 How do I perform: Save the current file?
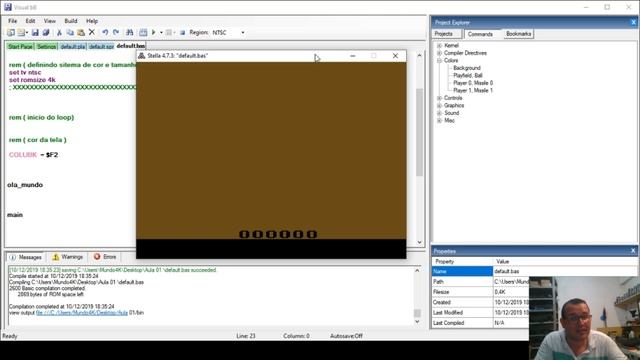point(35,32)
